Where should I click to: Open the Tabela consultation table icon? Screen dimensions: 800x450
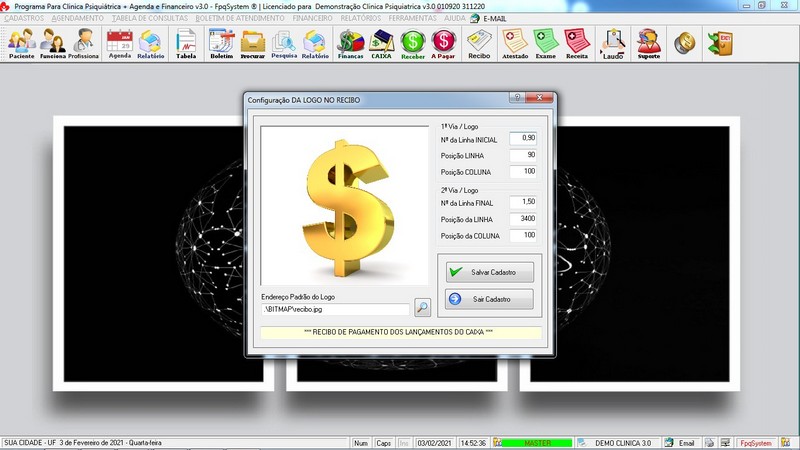click(186, 44)
